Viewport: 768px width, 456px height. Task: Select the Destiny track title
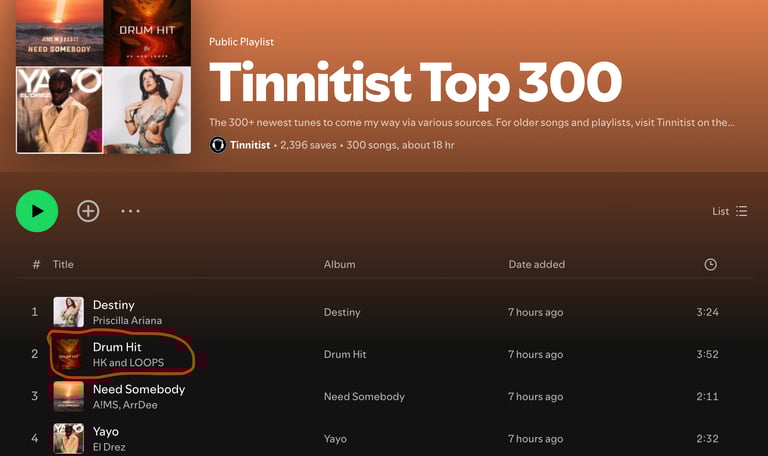114,305
